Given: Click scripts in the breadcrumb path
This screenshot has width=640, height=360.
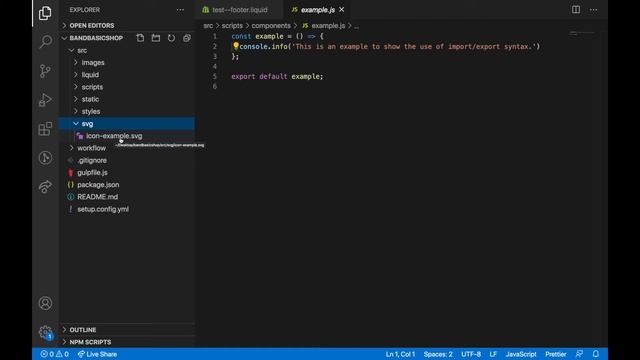Looking at the screenshot, I should (x=232, y=26).
